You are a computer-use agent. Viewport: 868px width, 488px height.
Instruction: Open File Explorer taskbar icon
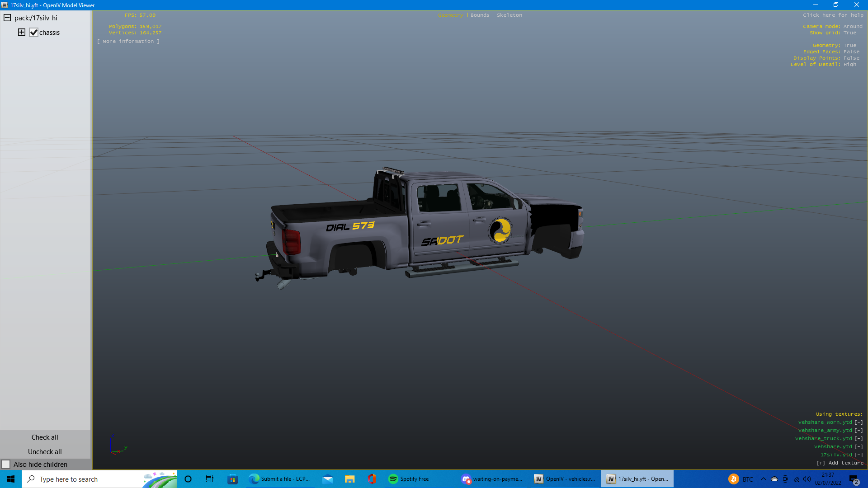[349, 479]
